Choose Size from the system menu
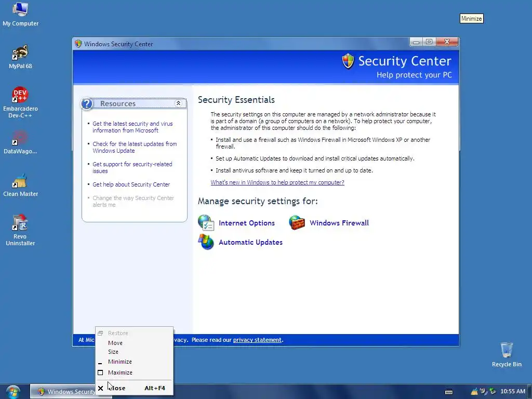The height and width of the screenshot is (399, 532). [135, 352]
